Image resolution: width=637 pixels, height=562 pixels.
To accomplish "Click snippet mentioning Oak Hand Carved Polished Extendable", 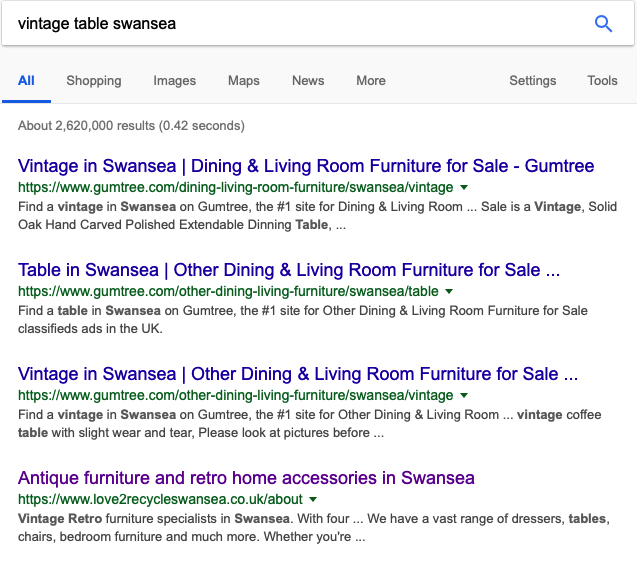I will click(x=317, y=215).
